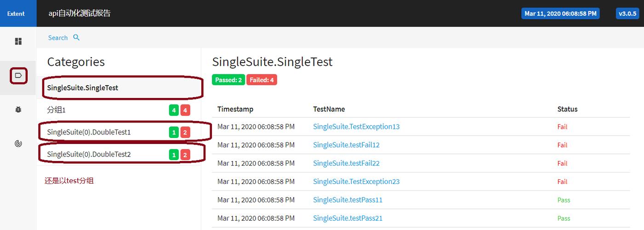
Task: Open SingleSuite.testFail12 test link
Action: (x=346, y=145)
